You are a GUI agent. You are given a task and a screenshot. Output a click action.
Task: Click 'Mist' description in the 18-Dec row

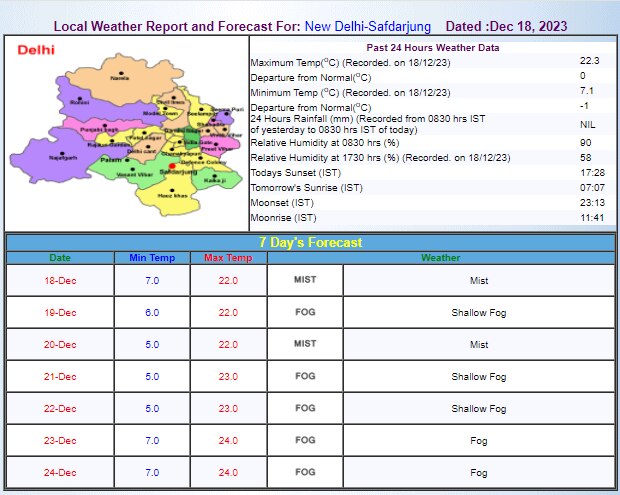(x=479, y=281)
